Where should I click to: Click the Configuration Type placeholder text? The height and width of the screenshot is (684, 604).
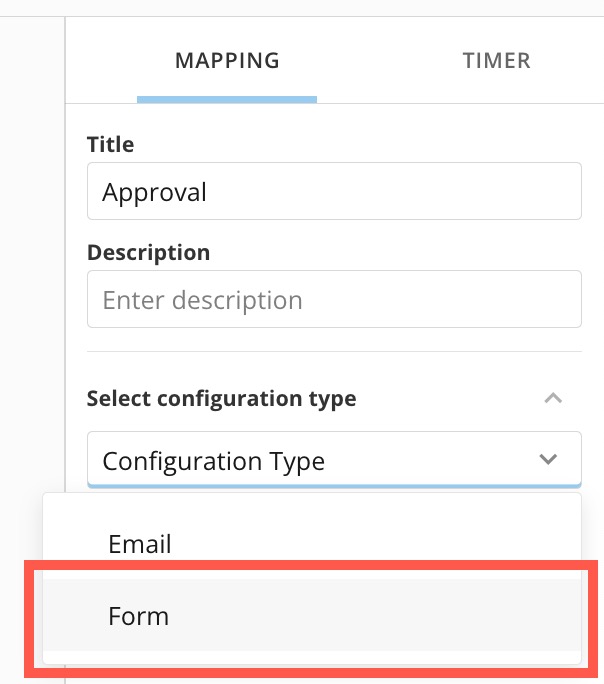tap(213, 461)
